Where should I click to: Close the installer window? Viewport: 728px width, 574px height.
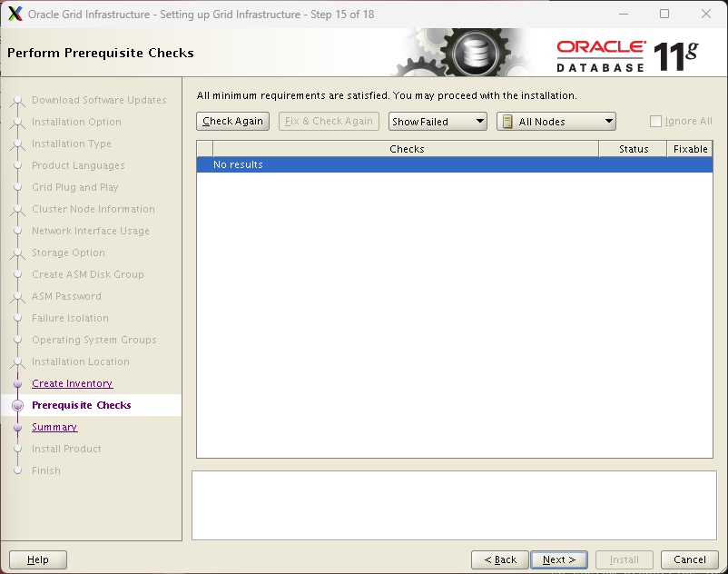(705, 14)
